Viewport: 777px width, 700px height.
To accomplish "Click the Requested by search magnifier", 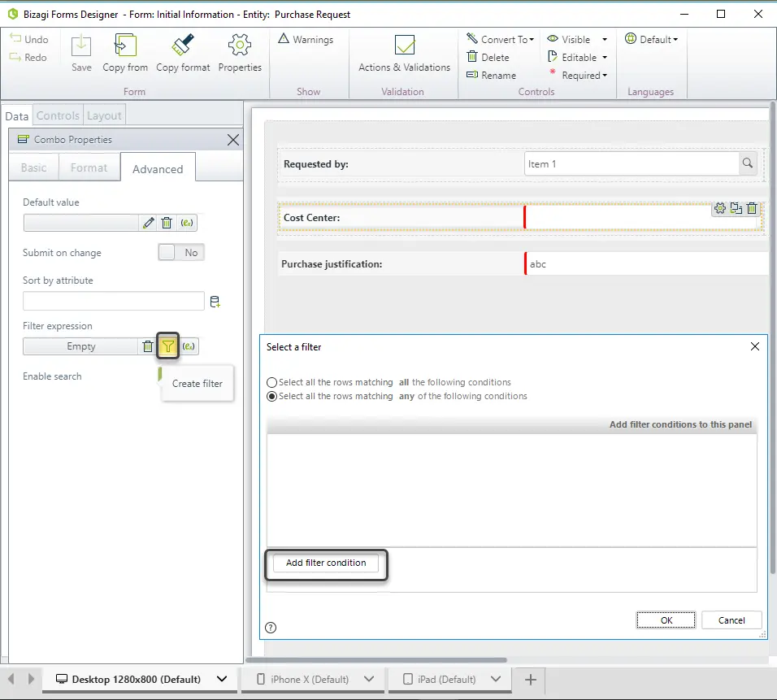I will [747, 163].
